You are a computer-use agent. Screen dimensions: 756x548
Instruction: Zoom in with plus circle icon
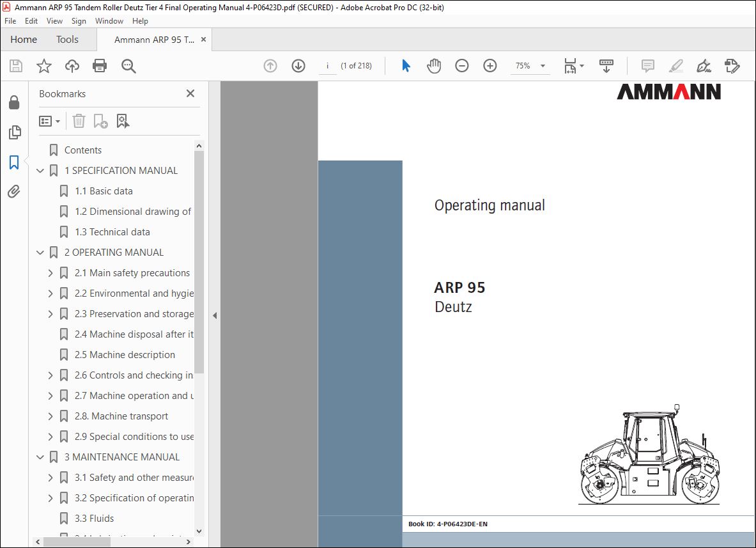coord(490,66)
